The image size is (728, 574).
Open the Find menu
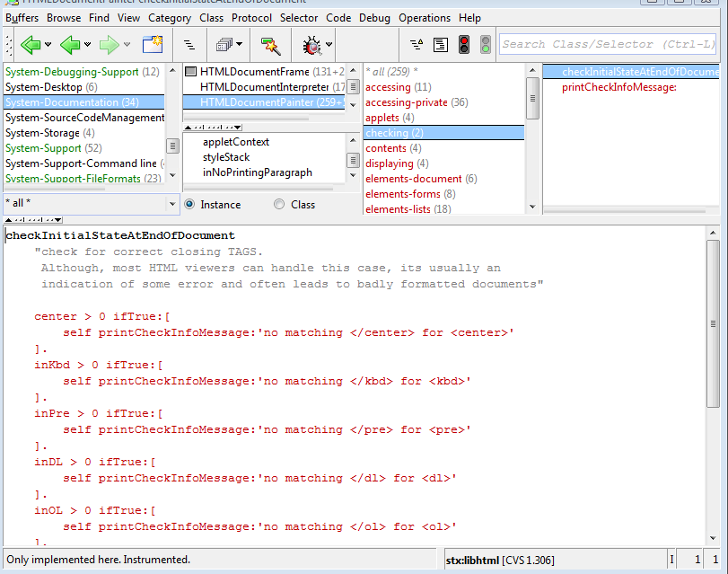point(99,18)
